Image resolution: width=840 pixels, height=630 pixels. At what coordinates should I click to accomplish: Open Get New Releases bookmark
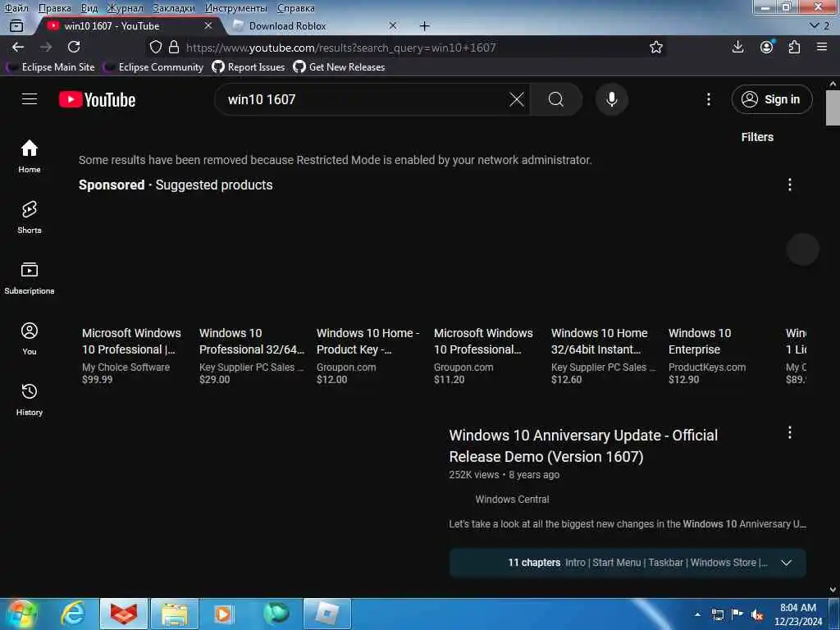pos(340,67)
